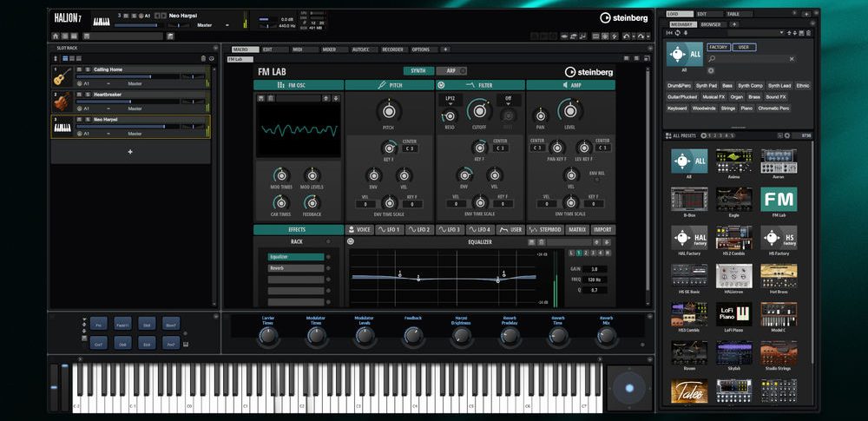Mute the Calling Home slot
The width and height of the screenshot is (868, 421).
pos(79,69)
